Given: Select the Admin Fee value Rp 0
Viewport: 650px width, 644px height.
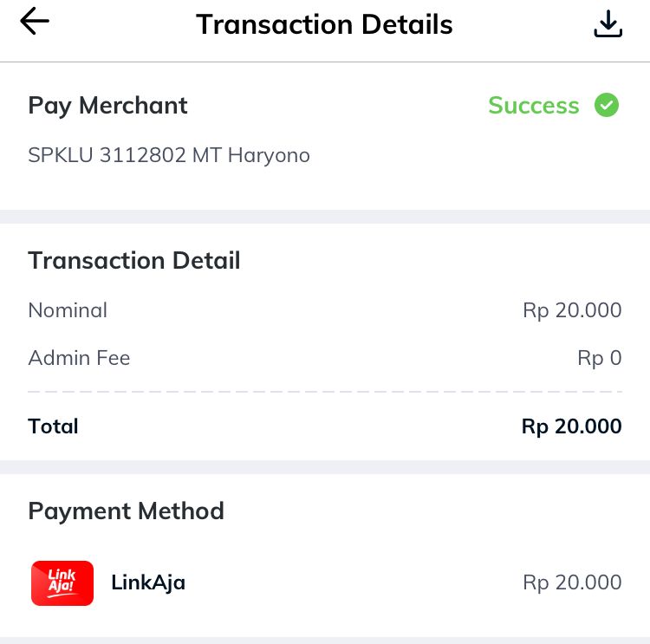Looking at the screenshot, I should (x=600, y=358).
